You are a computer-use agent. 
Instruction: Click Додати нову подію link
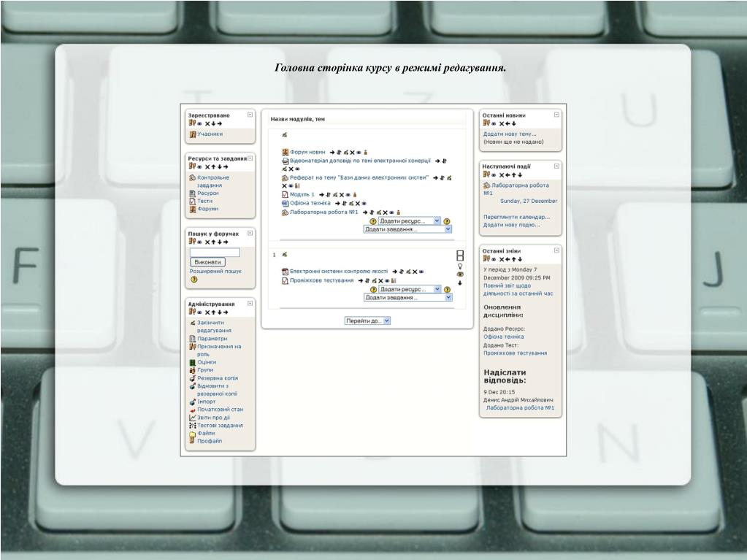pos(511,225)
